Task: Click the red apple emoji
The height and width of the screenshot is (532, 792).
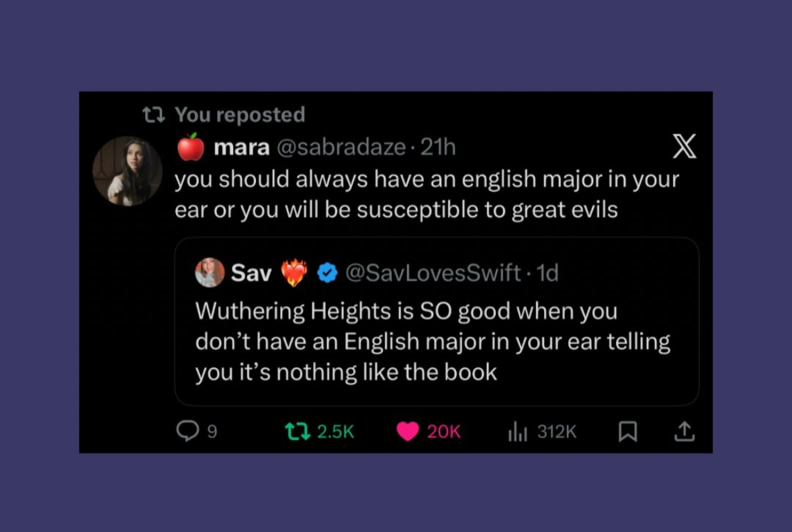Action: tap(191, 146)
